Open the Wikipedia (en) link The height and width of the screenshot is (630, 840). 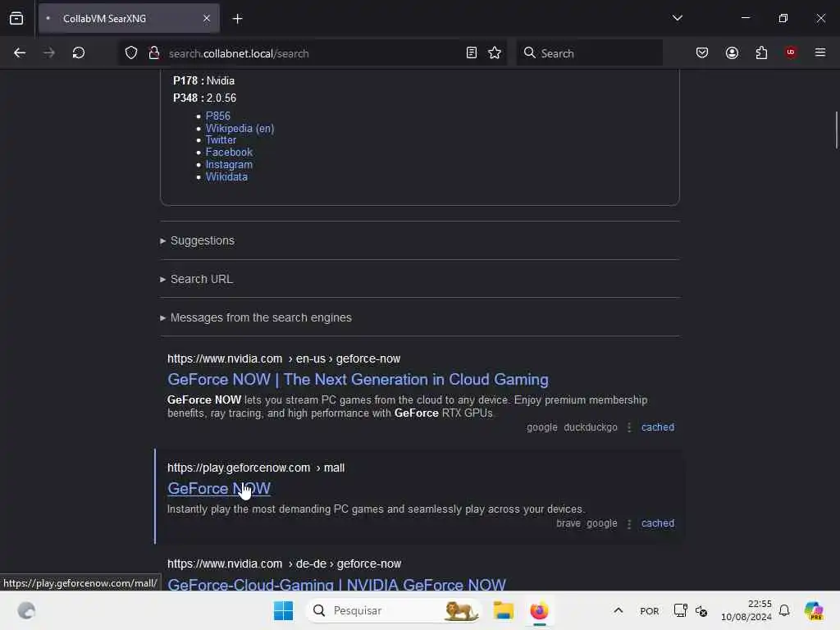(240, 128)
